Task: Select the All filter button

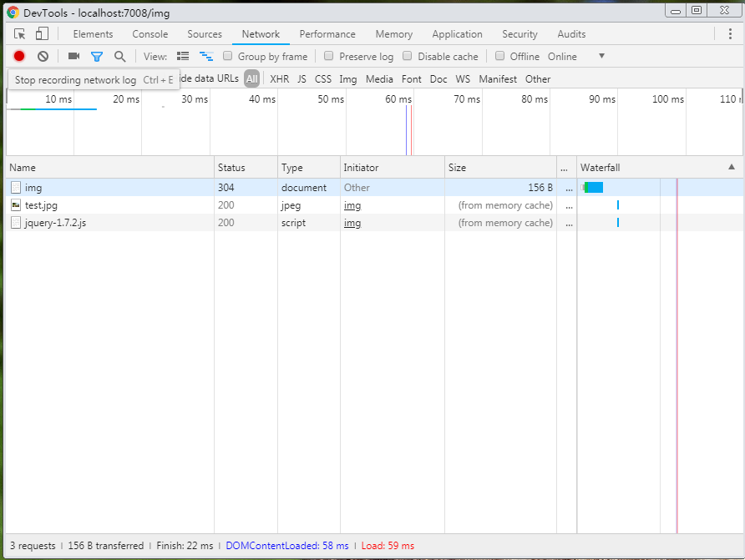Action: (252, 78)
